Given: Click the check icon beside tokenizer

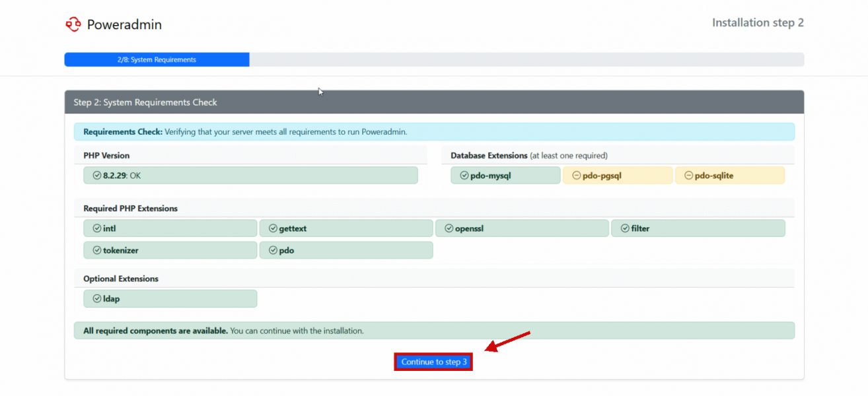Looking at the screenshot, I should coord(97,251).
